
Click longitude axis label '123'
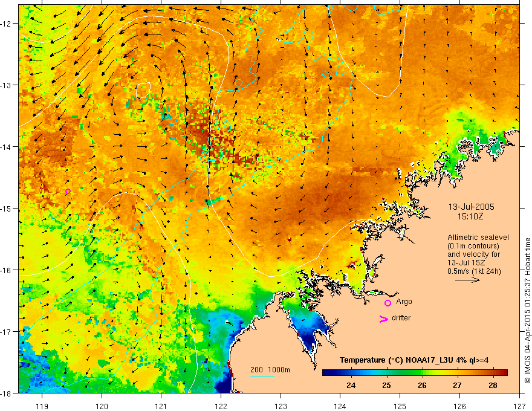(281, 406)
